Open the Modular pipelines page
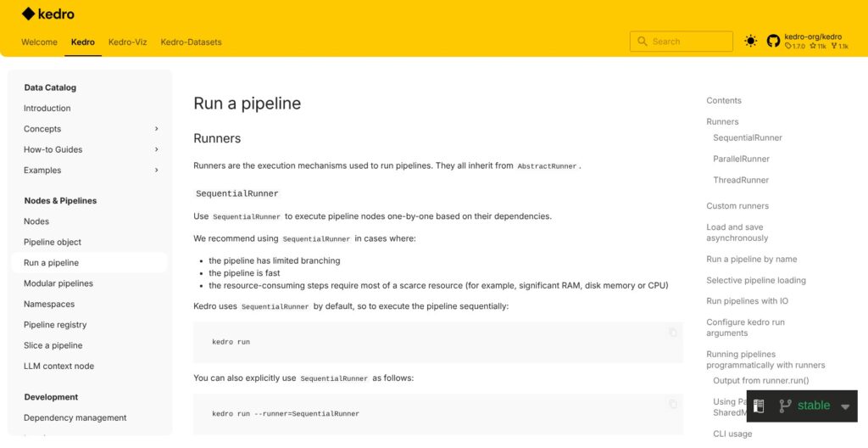The height and width of the screenshot is (448, 868). [58, 283]
